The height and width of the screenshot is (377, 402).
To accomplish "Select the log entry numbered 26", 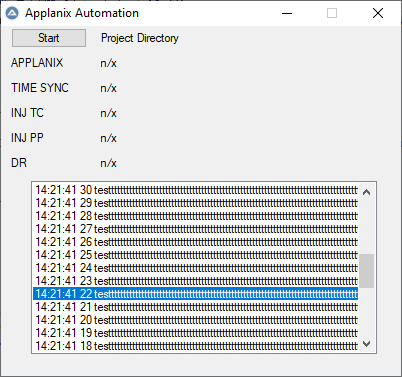I will pyautogui.click(x=195, y=242).
